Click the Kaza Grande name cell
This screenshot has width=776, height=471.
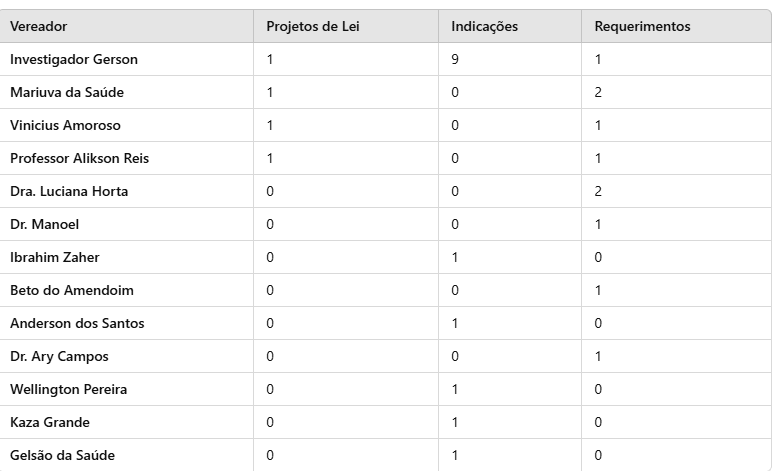50,423
